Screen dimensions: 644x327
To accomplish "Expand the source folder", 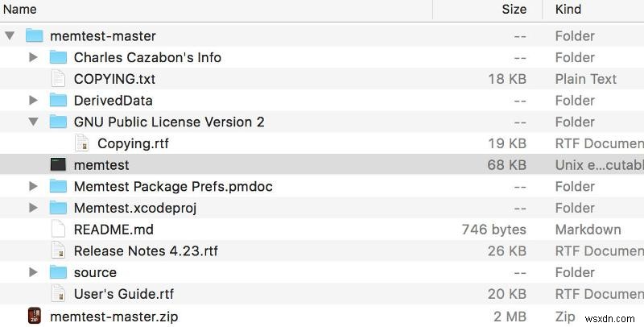I will click(x=33, y=272).
